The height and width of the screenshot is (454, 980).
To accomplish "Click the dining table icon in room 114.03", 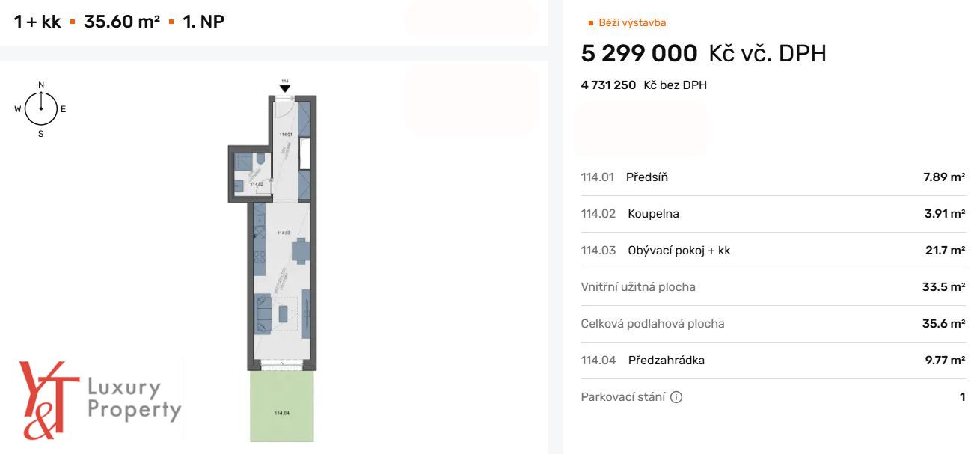I will pos(301,250).
